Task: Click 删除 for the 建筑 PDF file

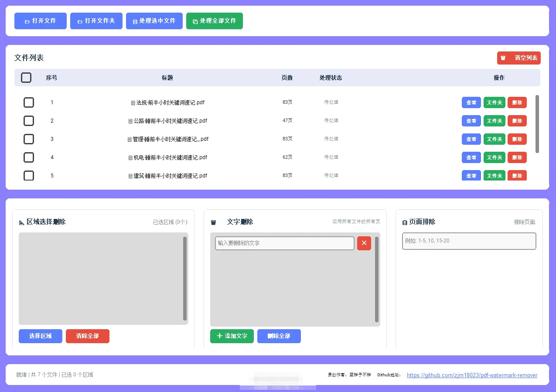Action: [517, 175]
